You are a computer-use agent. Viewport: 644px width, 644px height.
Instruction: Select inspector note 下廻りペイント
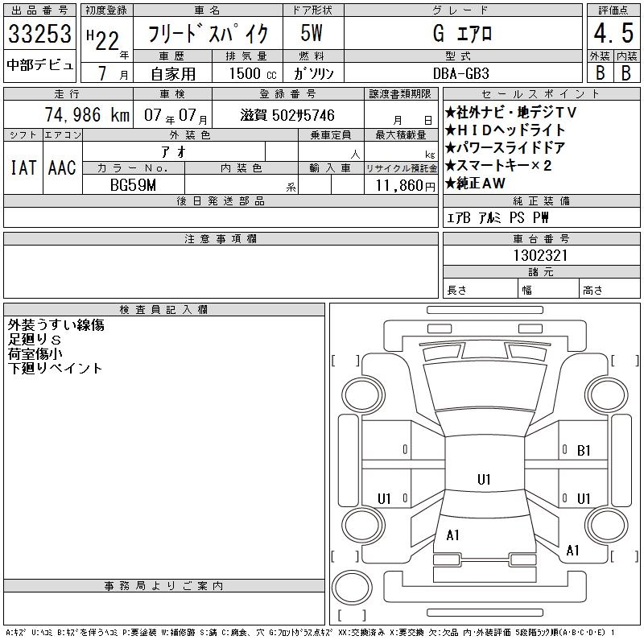pos(55,369)
